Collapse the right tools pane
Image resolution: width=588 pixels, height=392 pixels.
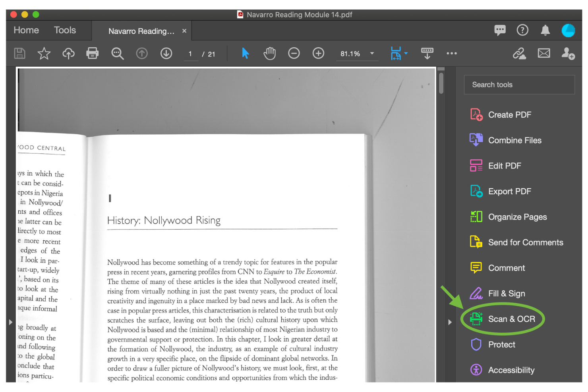450,322
